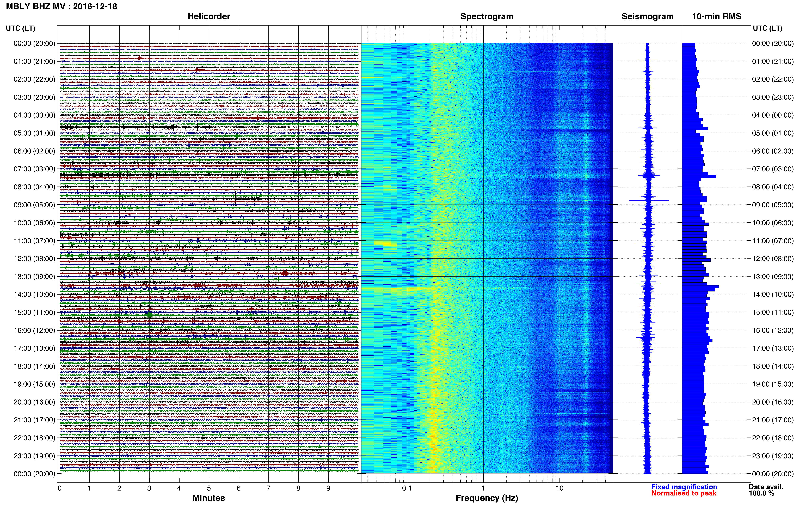Click left time label '21:00 (17:00)'
Image resolution: width=812 pixels, height=508 pixels.
(x=34, y=420)
